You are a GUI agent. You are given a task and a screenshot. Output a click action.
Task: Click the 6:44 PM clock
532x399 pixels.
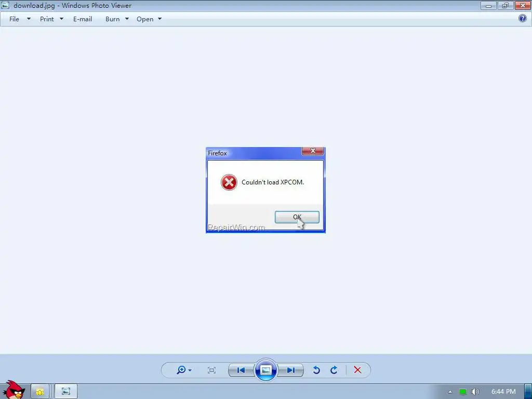[503, 392]
